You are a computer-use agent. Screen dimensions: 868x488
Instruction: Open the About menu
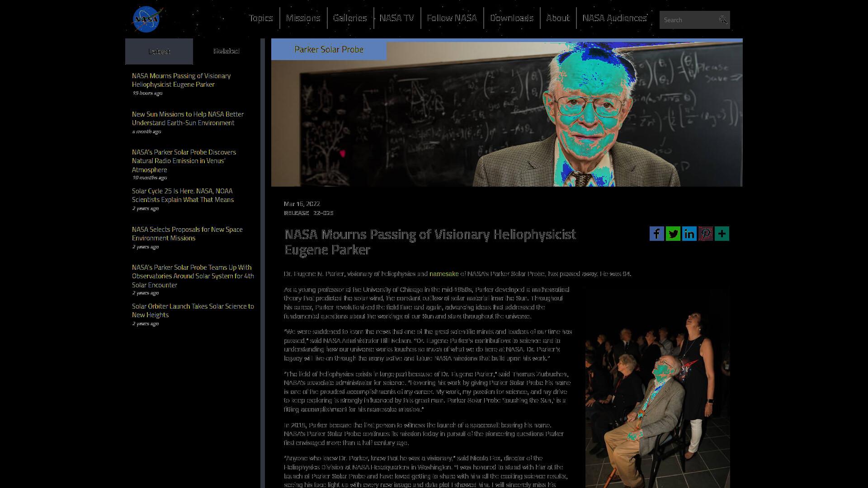pos(558,18)
